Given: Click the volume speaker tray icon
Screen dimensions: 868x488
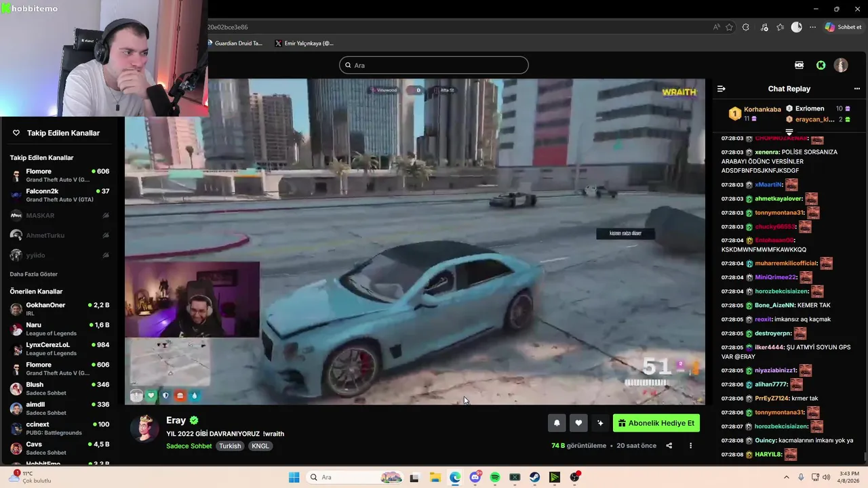Looking at the screenshot, I should coord(826,477).
